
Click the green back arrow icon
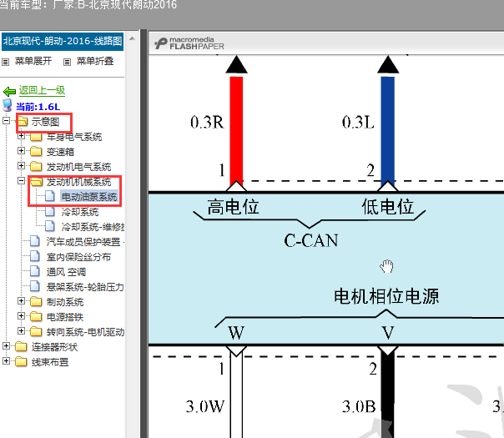pos(9,92)
